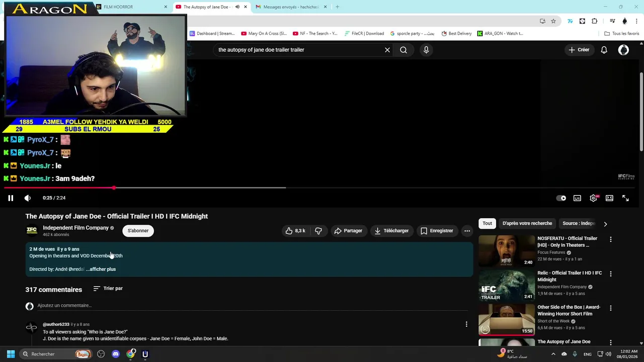Switch to FILM HOORROR browser tab
This screenshot has width=644, height=362.
pos(130,7)
